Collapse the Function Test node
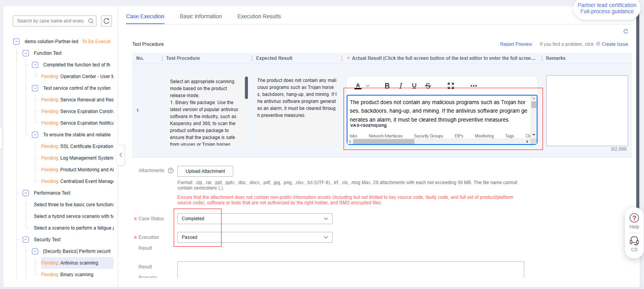 coord(26,53)
